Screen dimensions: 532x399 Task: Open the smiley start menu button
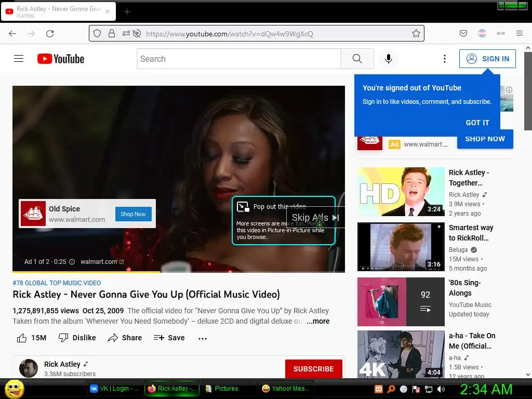pyautogui.click(x=14, y=389)
